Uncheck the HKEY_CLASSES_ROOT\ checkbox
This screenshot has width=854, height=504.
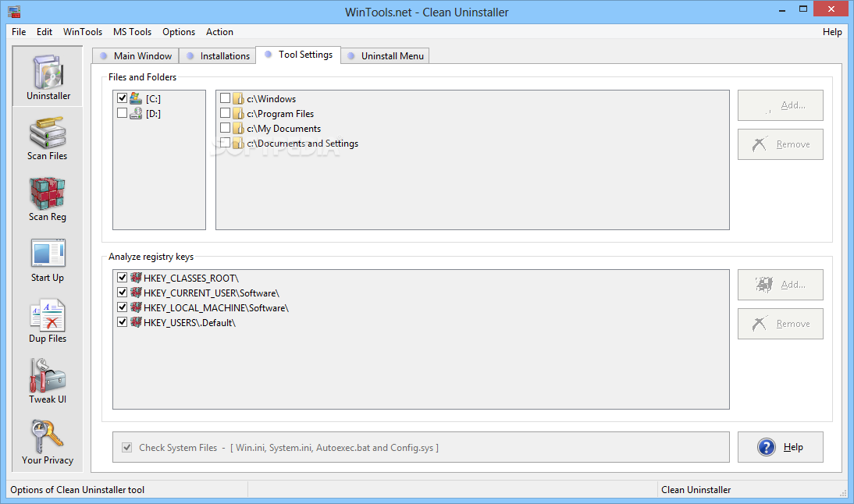(122, 278)
